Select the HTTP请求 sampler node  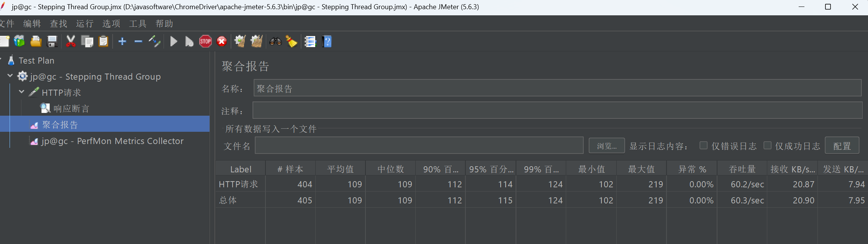[x=61, y=93]
